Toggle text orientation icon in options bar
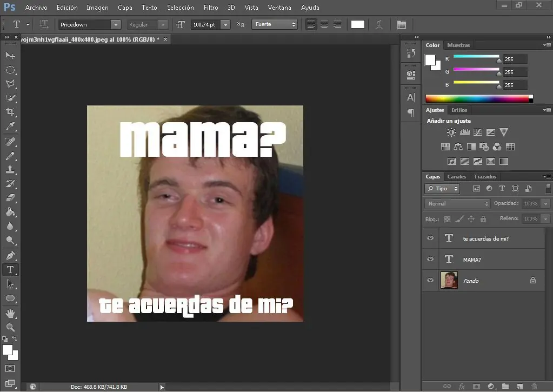This screenshot has width=553, height=392. (44, 24)
